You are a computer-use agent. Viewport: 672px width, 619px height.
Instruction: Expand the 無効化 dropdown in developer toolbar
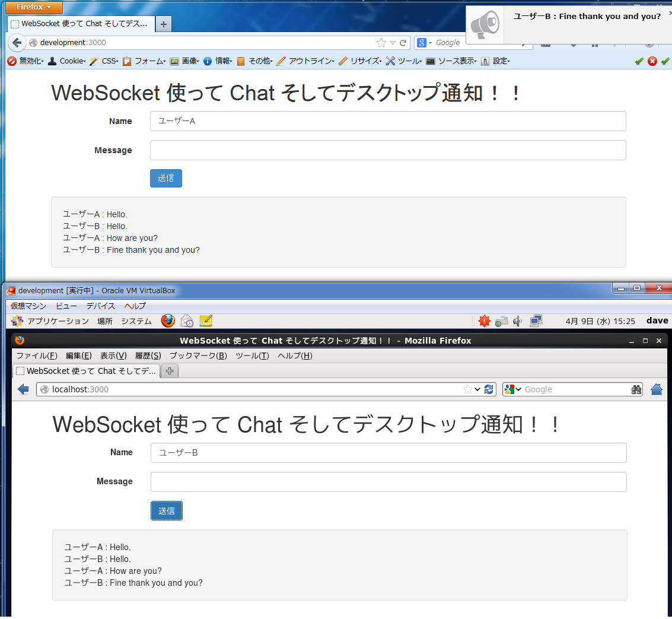26,61
